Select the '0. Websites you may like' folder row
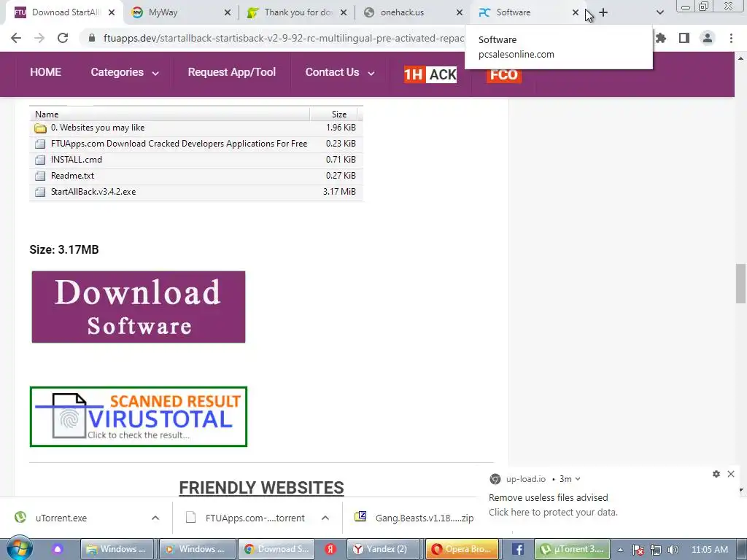 pyautogui.click(x=196, y=128)
